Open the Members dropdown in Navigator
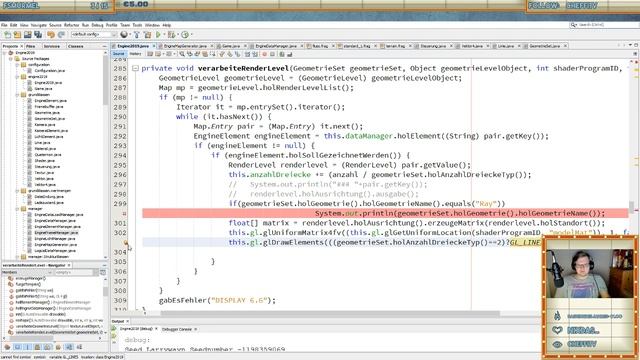640x360 pixels. 27,272
